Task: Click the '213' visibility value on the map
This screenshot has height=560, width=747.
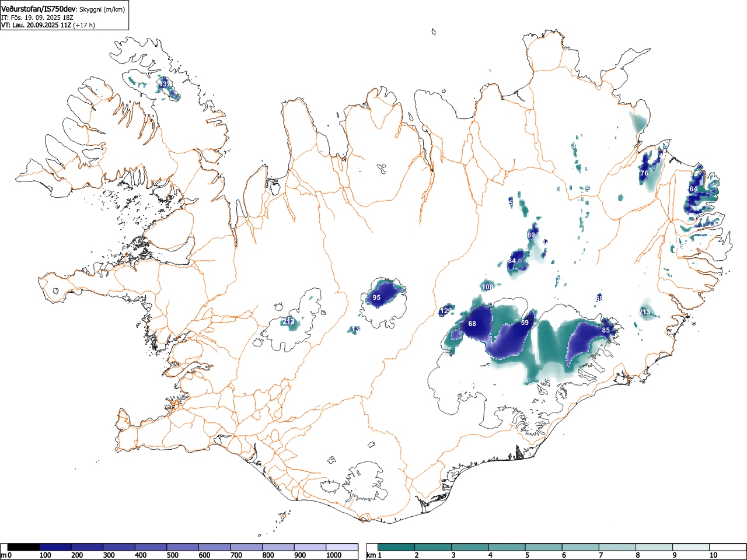Action: [x=645, y=312]
